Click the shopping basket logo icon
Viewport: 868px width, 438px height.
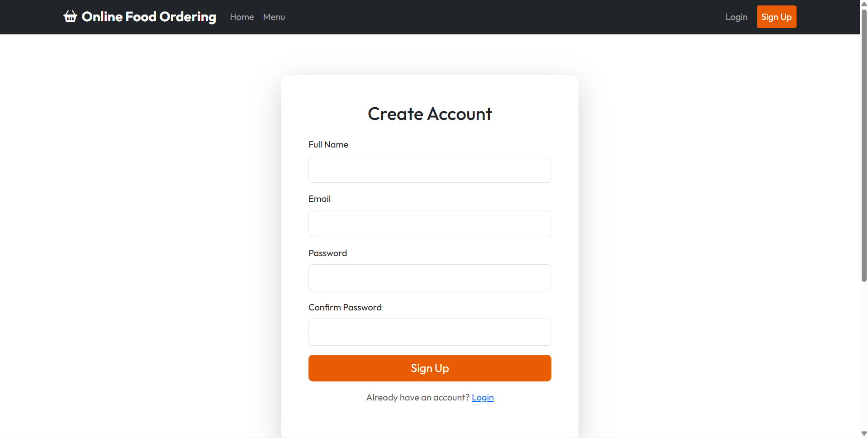coord(70,17)
